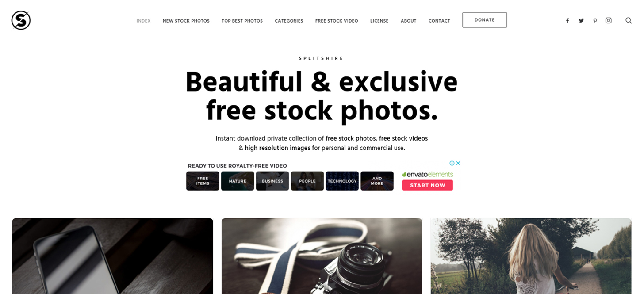The height and width of the screenshot is (294, 644).
Task: Open the License page
Action: point(379,21)
